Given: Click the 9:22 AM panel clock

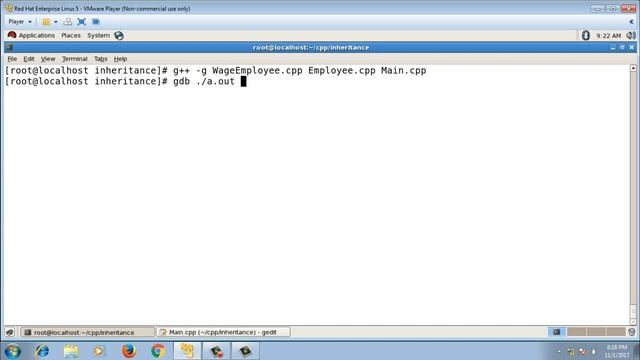Looking at the screenshot, I should (x=608, y=36).
